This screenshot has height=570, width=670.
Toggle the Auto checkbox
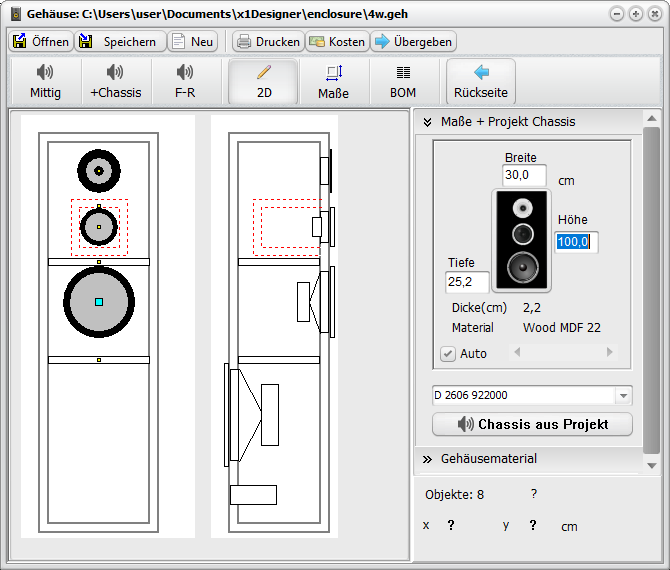[x=448, y=354]
